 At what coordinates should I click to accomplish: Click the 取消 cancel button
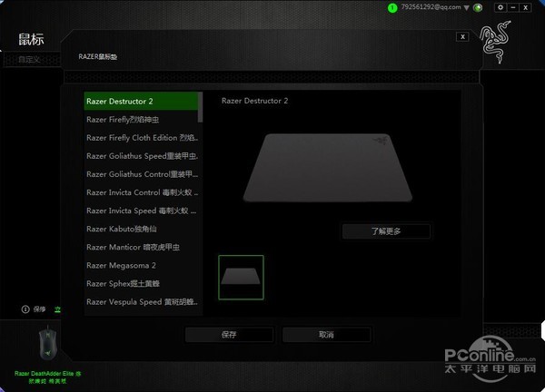pos(326,335)
